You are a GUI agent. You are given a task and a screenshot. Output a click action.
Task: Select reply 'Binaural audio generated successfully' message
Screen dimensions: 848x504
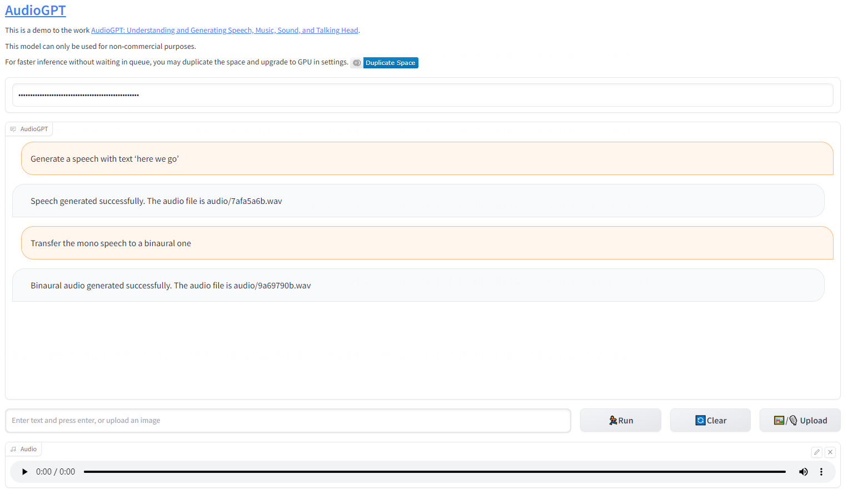coord(418,286)
